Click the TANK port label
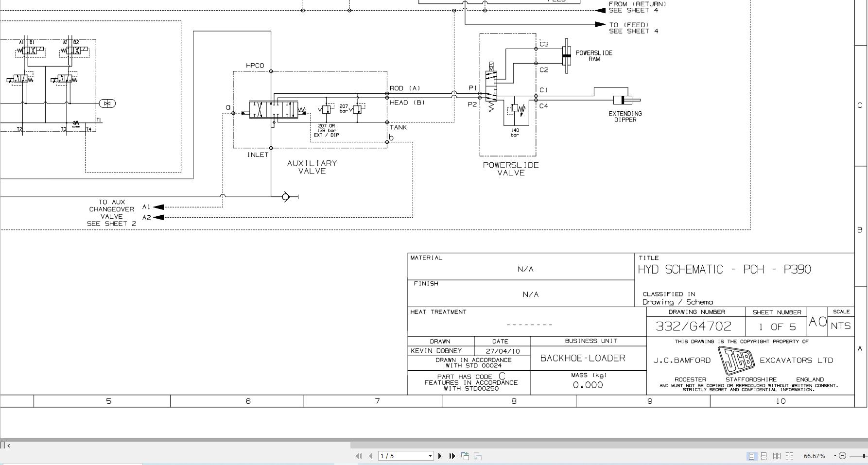This screenshot has height=465, width=868. pos(398,127)
